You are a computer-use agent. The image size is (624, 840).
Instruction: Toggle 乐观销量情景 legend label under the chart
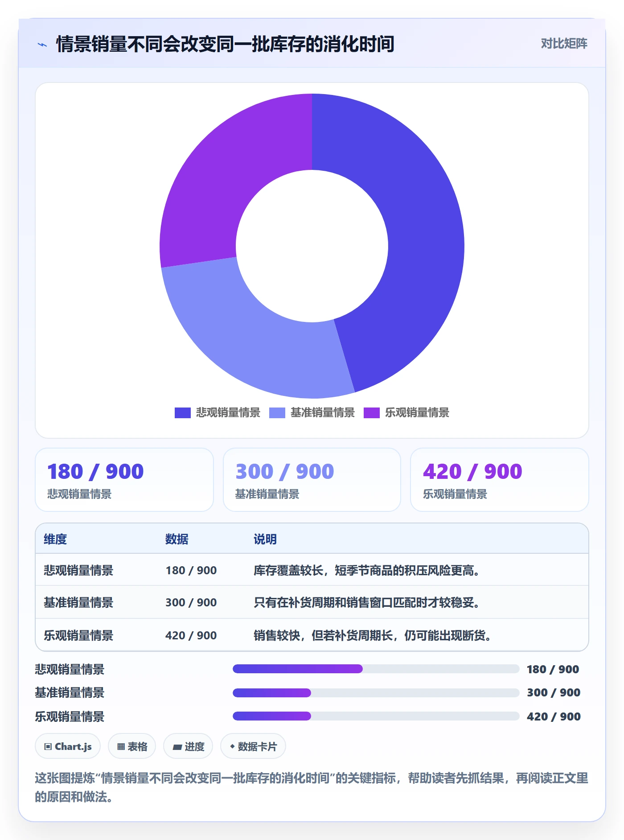tap(417, 413)
